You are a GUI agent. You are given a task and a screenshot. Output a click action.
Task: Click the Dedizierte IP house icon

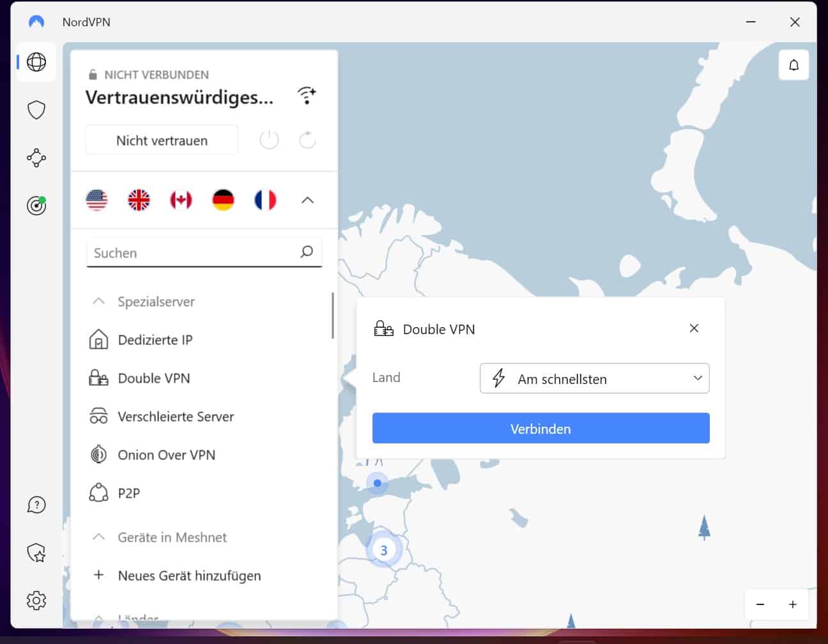(x=98, y=340)
